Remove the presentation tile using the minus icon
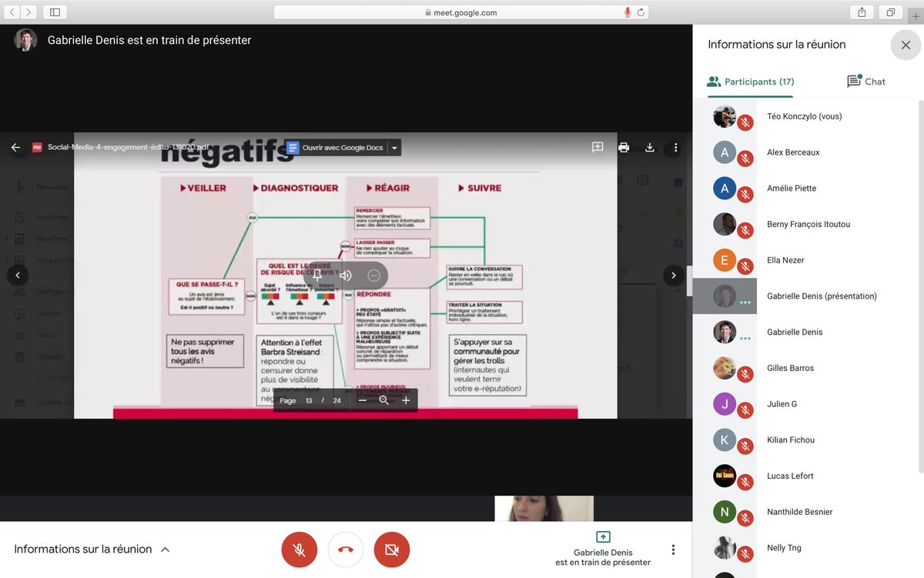 373,275
